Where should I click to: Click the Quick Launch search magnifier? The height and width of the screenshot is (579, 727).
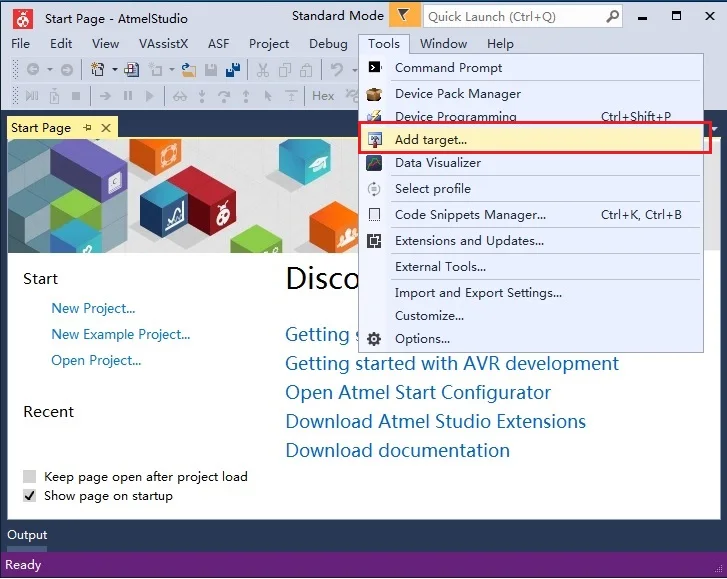coord(612,17)
